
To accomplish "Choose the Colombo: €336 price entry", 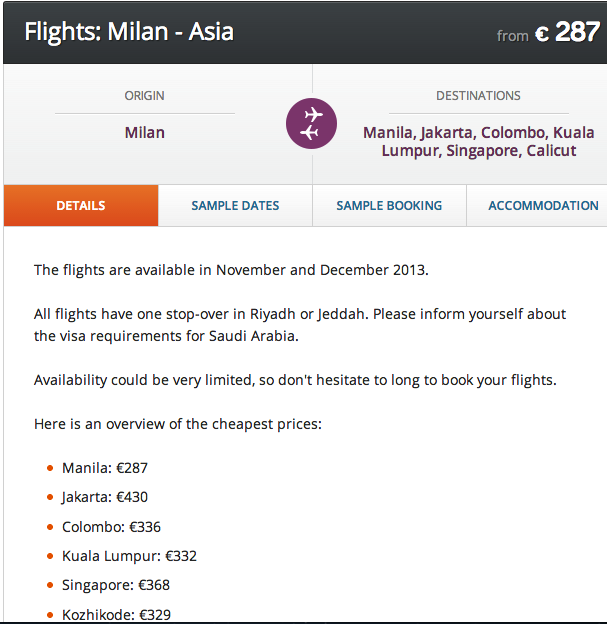I will pos(111,527).
